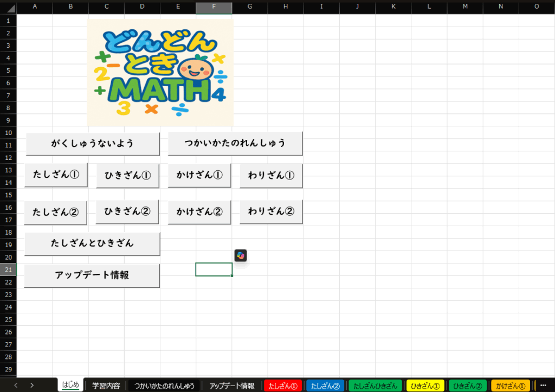Select column F header
Screen dimensions: 555x392
214,7
